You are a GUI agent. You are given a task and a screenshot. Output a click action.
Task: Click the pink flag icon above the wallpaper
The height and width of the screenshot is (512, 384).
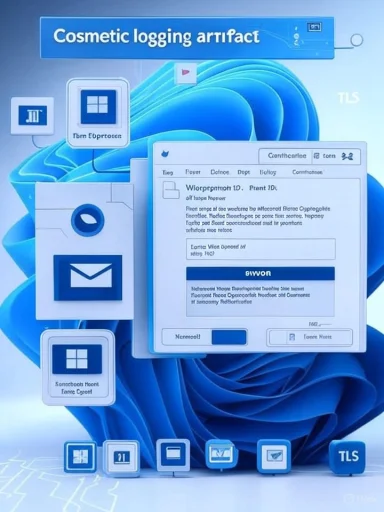point(186,72)
